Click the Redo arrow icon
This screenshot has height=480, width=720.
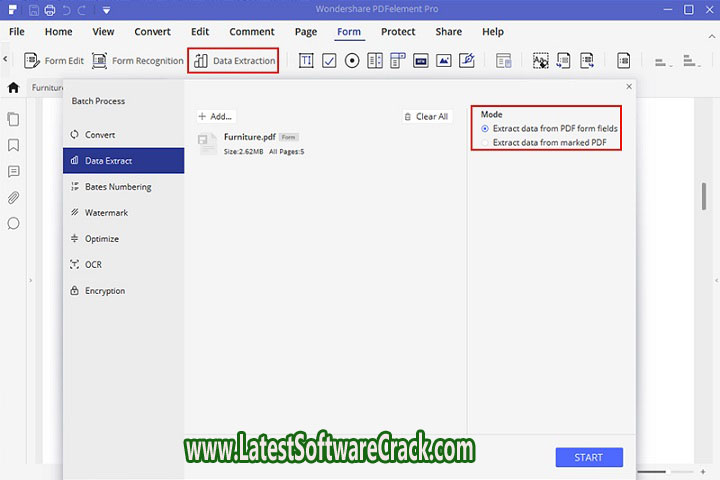click(82, 10)
